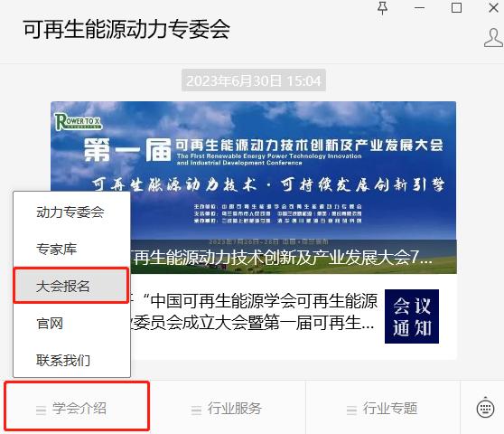
Task: Pin the chat window on top
Action: pyautogui.click(x=382, y=8)
